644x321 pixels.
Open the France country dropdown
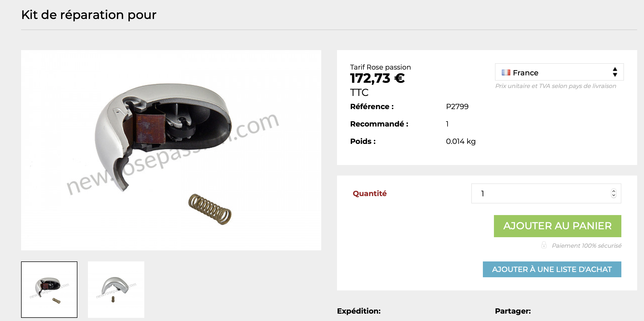(x=559, y=72)
